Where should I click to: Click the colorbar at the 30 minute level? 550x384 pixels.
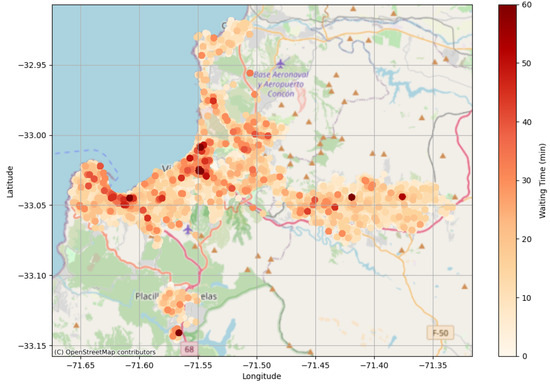tap(508, 181)
